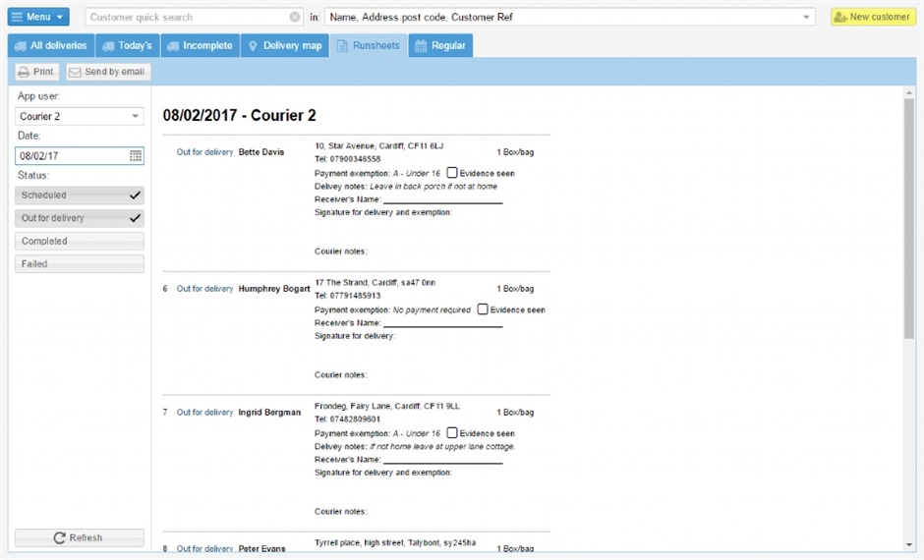Click the New customer button

point(873,17)
